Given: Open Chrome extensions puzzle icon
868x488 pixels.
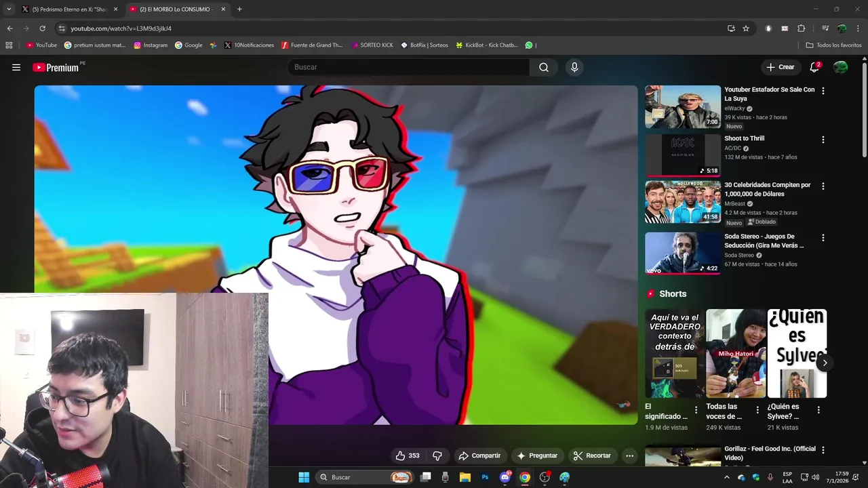Looking at the screenshot, I should [801, 28].
